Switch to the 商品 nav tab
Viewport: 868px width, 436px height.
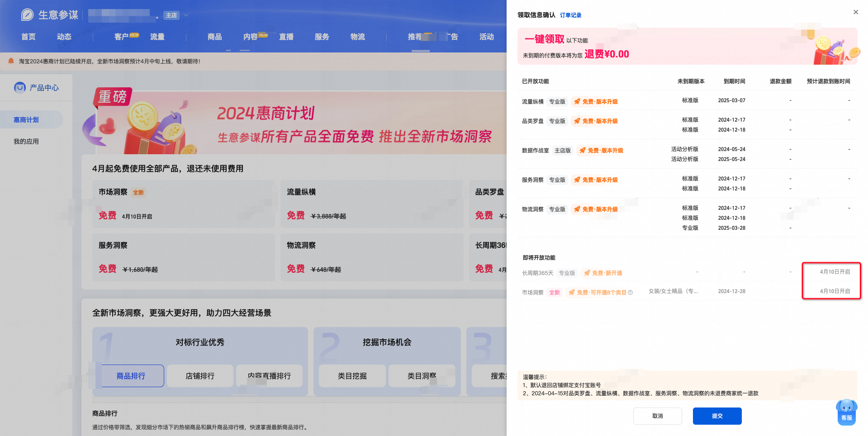[215, 37]
